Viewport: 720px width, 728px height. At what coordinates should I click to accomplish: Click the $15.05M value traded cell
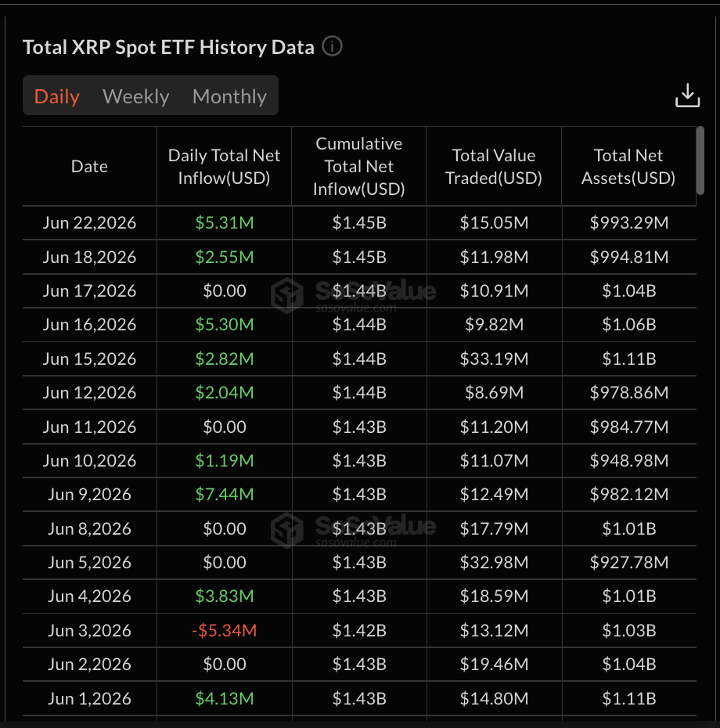[x=494, y=223]
